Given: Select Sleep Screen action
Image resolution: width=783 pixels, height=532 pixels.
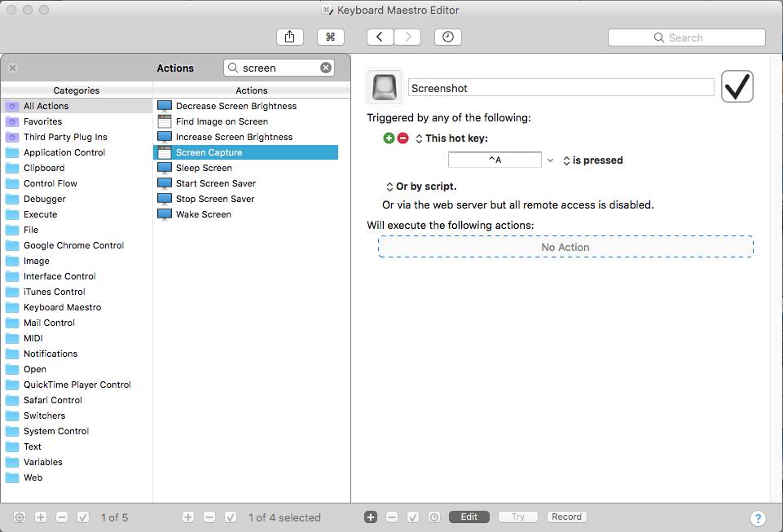Looking at the screenshot, I should 246,168.
